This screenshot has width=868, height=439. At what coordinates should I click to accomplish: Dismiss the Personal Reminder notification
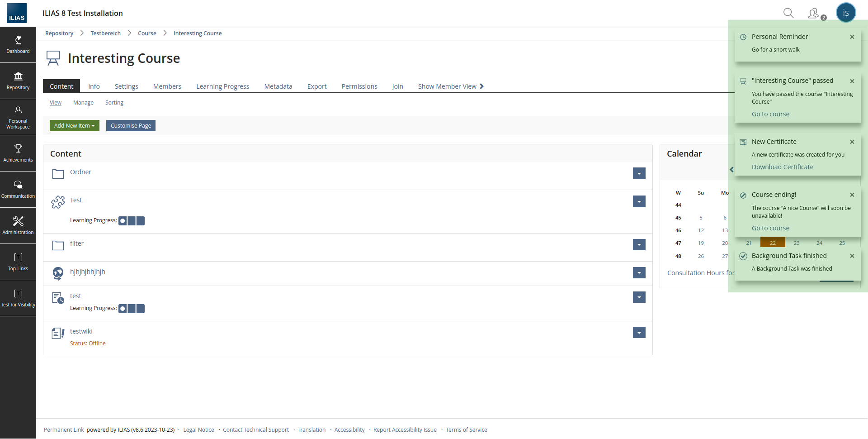pyautogui.click(x=852, y=37)
